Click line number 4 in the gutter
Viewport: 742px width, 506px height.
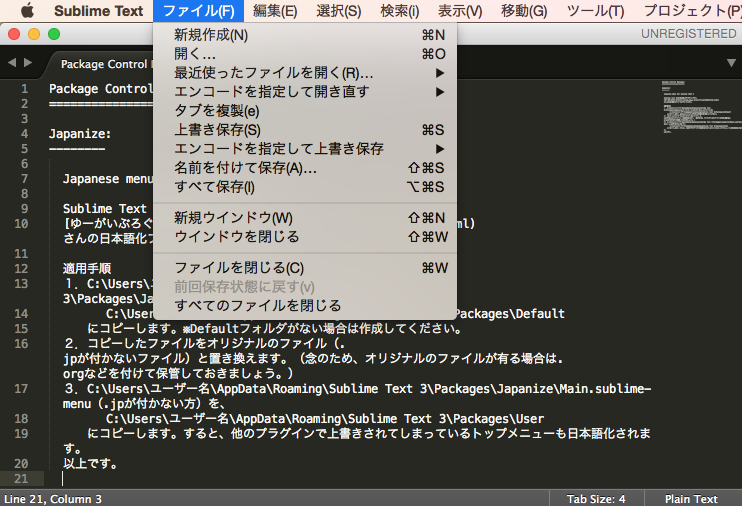pos(25,133)
